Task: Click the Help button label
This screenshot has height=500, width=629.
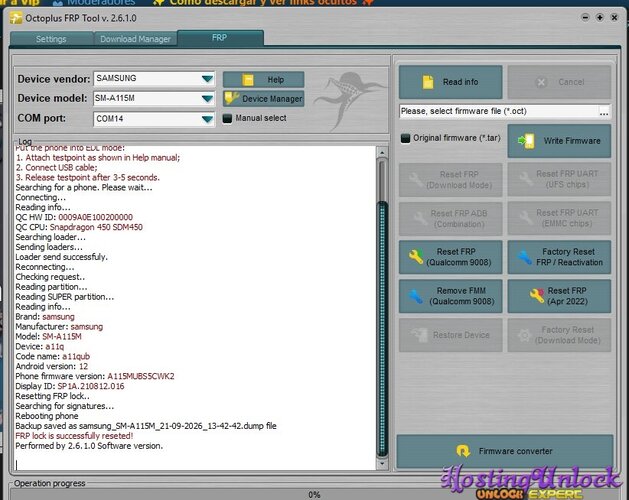Action: coord(276,80)
